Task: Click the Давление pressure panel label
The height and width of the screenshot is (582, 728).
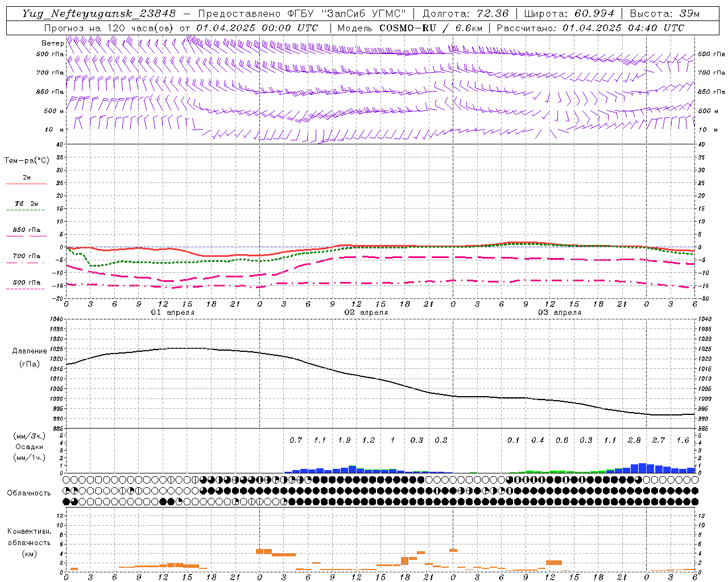Action: tap(30, 351)
